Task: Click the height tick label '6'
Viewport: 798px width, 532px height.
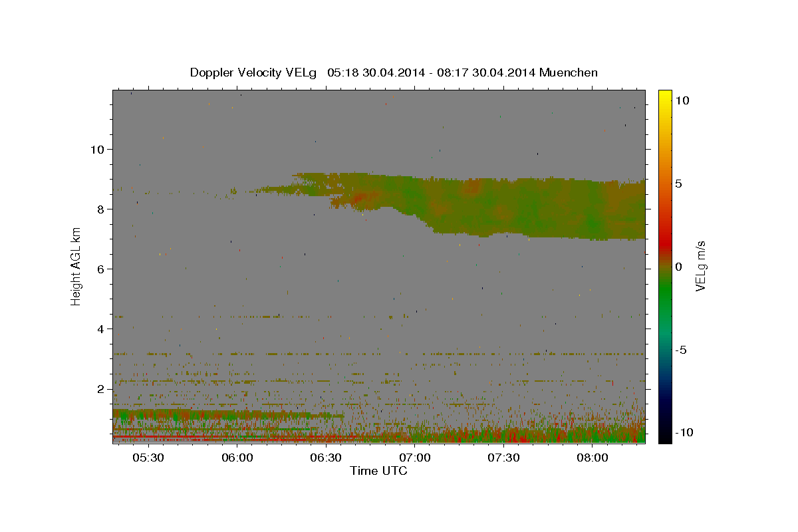Action: (x=101, y=269)
